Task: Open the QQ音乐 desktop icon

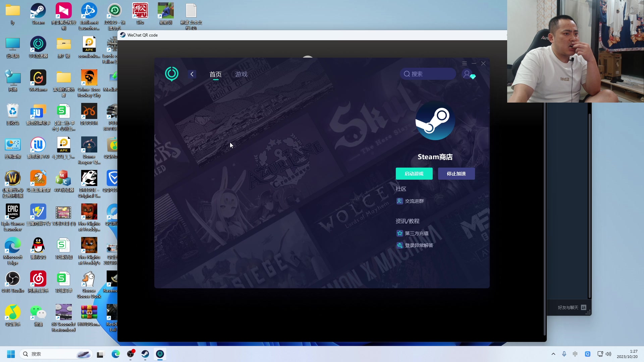Action: (x=13, y=315)
